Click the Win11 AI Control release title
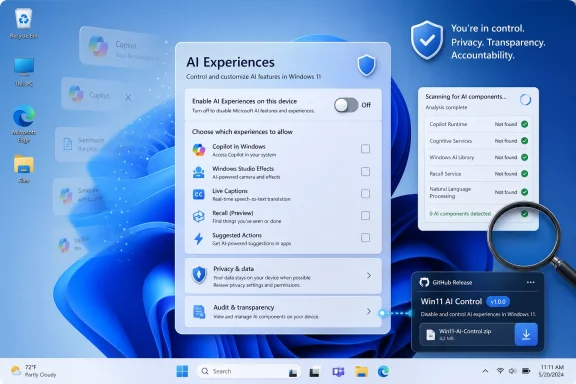 (x=451, y=301)
